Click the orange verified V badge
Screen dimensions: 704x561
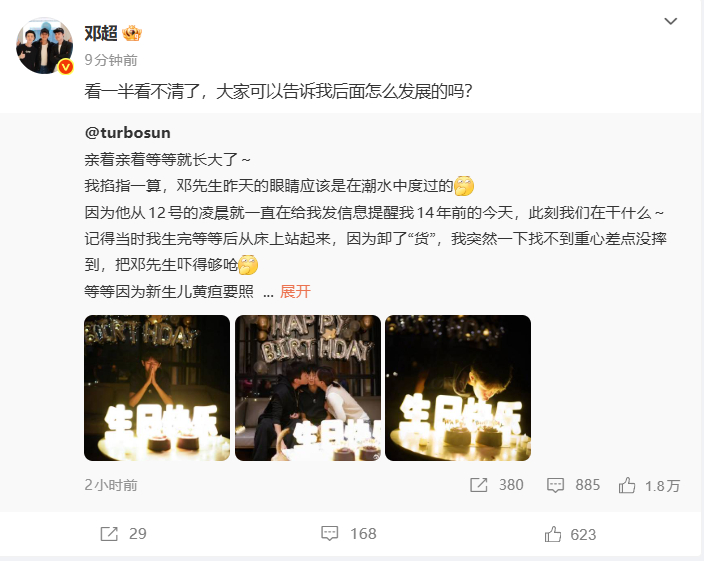tap(66, 67)
